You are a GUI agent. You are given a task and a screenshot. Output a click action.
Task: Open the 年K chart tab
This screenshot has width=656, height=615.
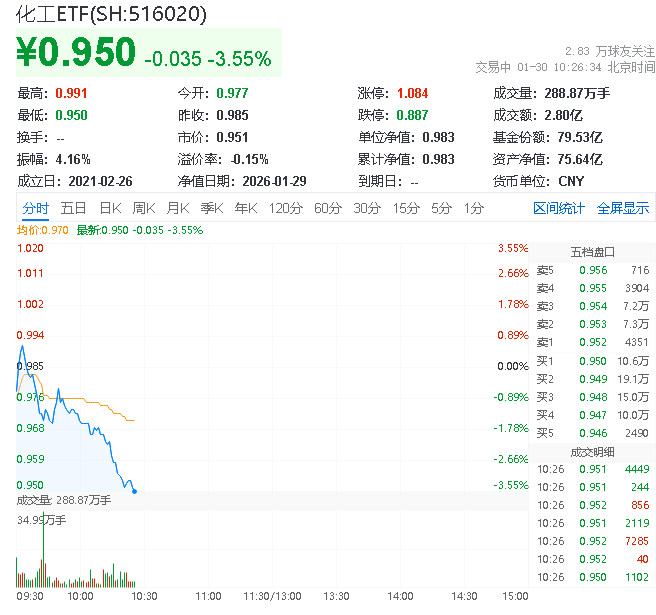245,208
